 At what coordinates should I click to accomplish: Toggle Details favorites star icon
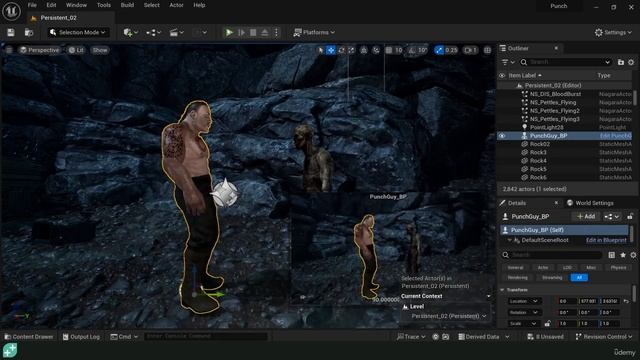click(x=623, y=255)
